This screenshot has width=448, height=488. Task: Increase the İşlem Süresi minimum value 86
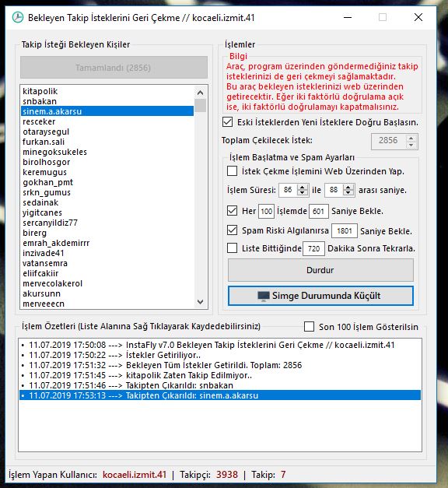303,187
